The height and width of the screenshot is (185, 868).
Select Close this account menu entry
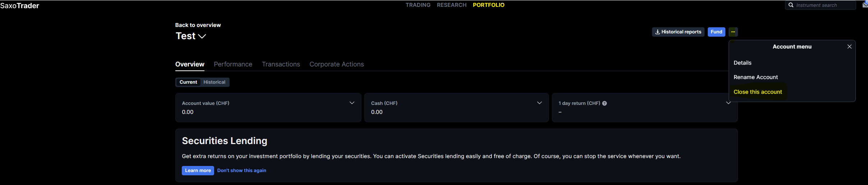point(758,92)
